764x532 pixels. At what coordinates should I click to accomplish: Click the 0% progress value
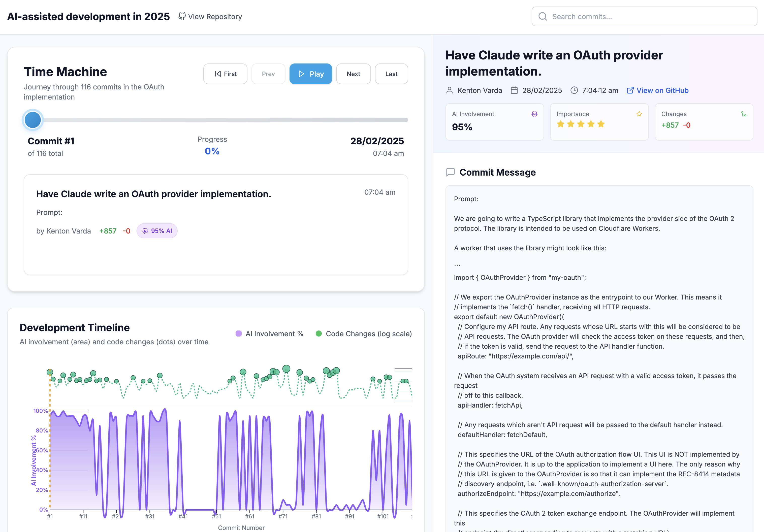click(x=212, y=151)
